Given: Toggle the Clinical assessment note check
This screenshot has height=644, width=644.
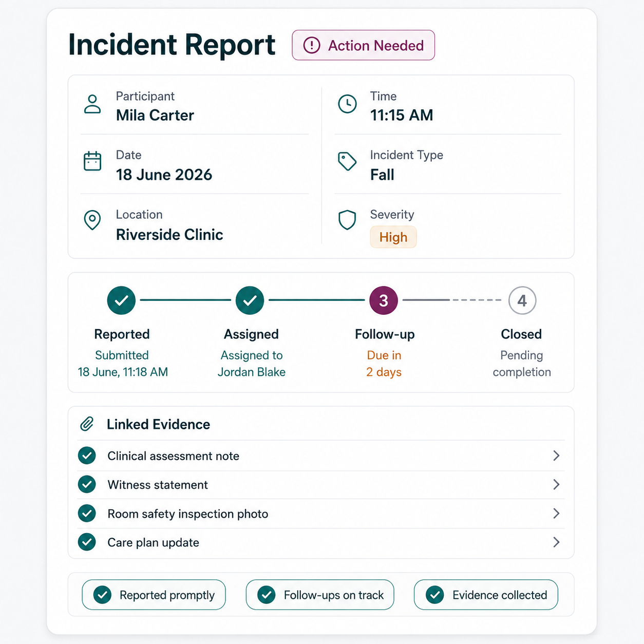Looking at the screenshot, I should 87,456.
